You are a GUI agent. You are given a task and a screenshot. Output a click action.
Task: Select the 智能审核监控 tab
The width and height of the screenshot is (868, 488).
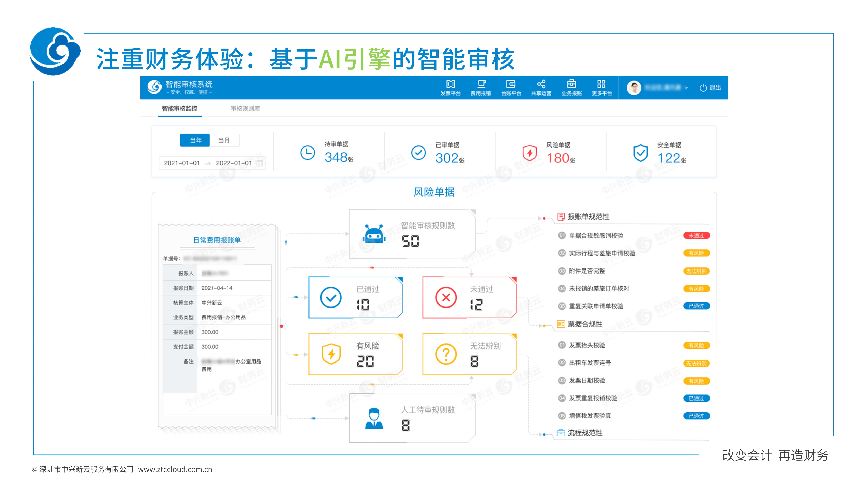180,108
